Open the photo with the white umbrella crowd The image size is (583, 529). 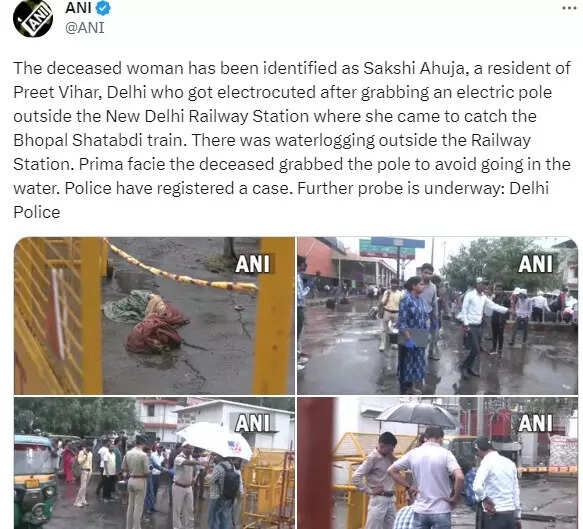pos(154,463)
